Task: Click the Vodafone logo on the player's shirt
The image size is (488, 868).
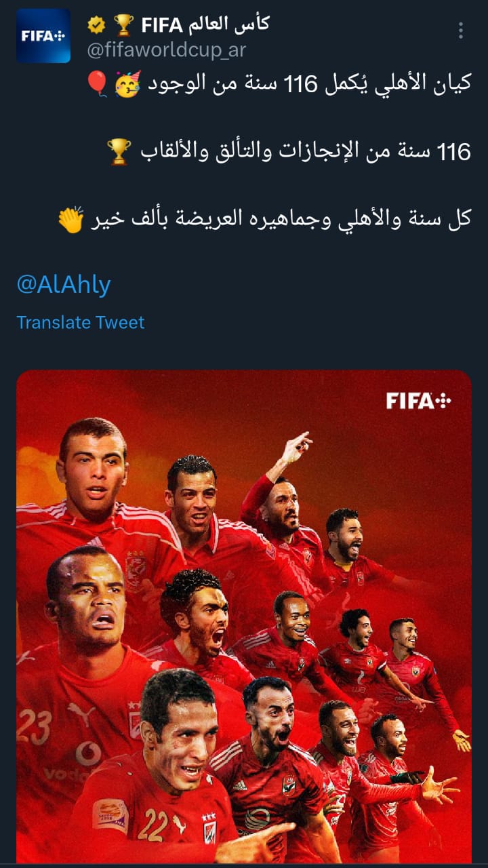Action: tap(88, 753)
